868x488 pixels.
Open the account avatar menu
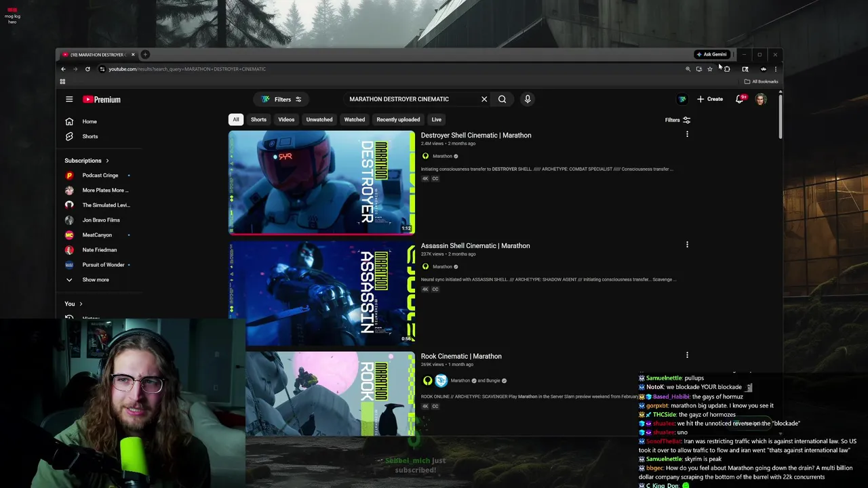pos(761,99)
